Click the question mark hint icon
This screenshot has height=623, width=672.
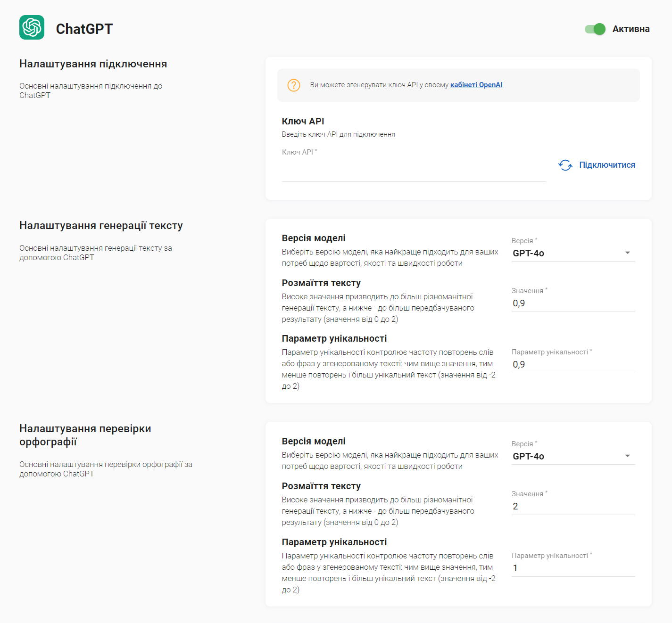tap(294, 85)
